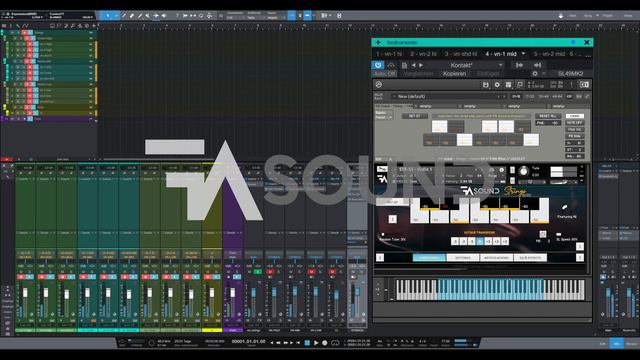Viewport: 640px width, 360px height.
Task: Click the Record button in the transport
Action: [325, 343]
